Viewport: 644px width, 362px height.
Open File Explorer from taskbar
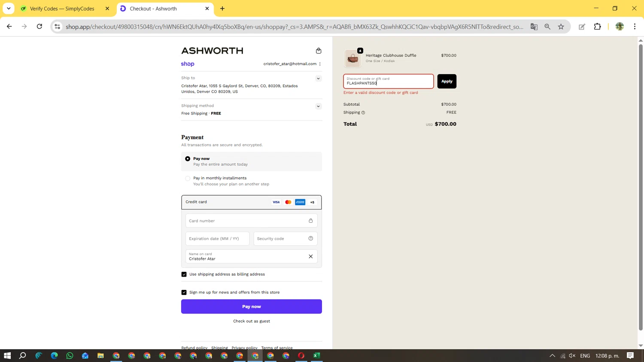100,356
